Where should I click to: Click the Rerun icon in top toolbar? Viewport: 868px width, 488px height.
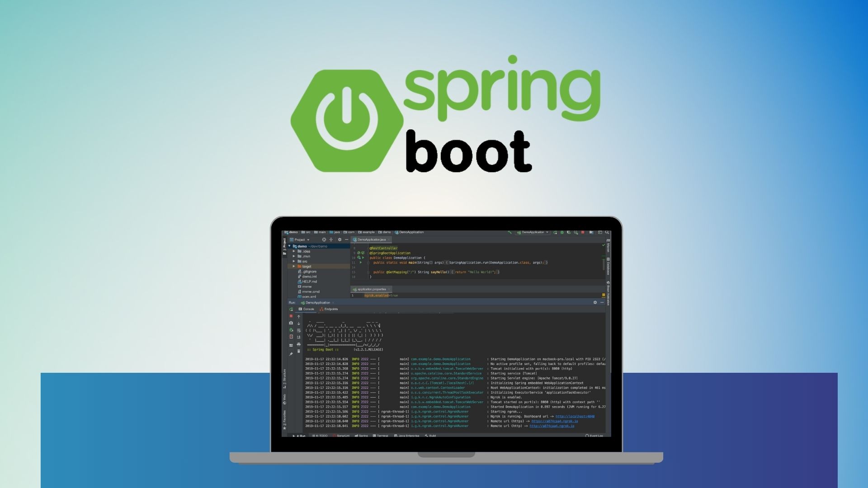pyautogui.click(x=555, y=232)
